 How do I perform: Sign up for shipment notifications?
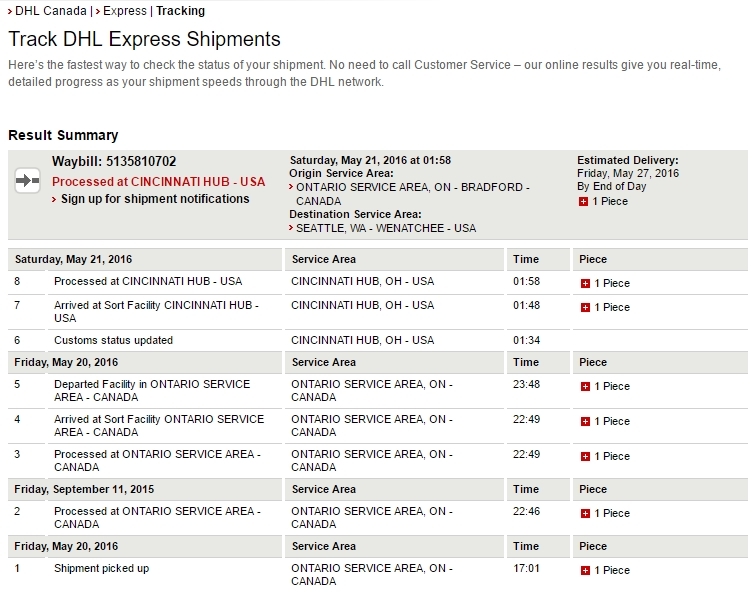click(x=155, y=199)
